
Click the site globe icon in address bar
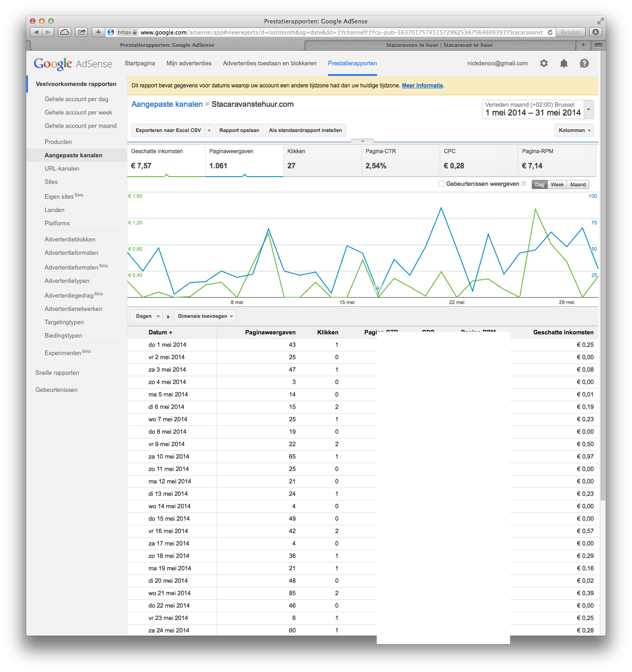point(110,32)
